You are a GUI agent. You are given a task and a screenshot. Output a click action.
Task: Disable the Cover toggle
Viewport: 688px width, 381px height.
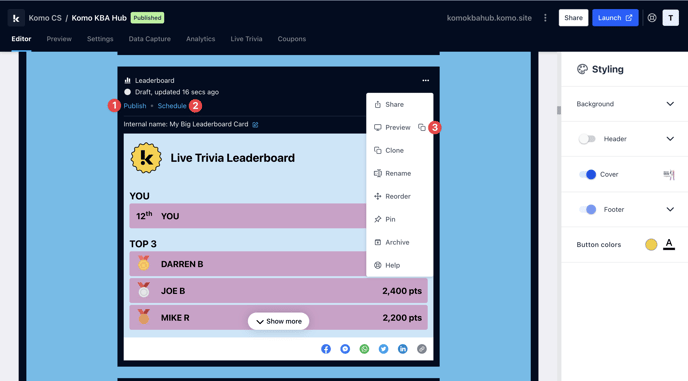pyautogui.click(x=587, y=174)
